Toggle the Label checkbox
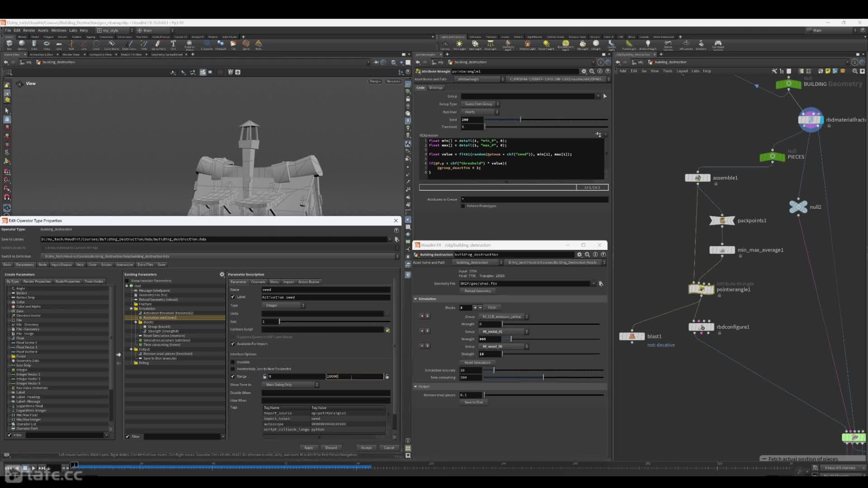868x488 pixels. tap(233, 297)
